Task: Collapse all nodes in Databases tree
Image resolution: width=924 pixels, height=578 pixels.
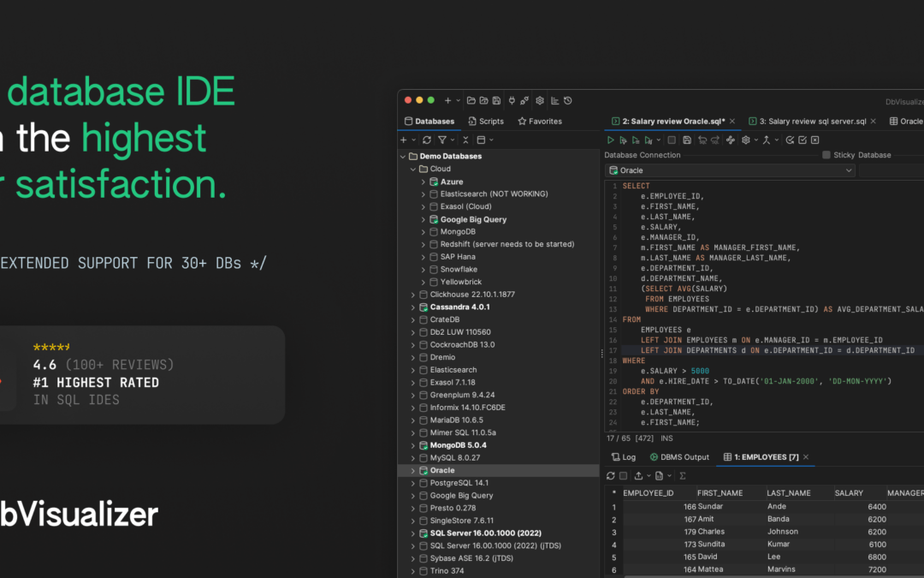Action: tap(465, 140)
